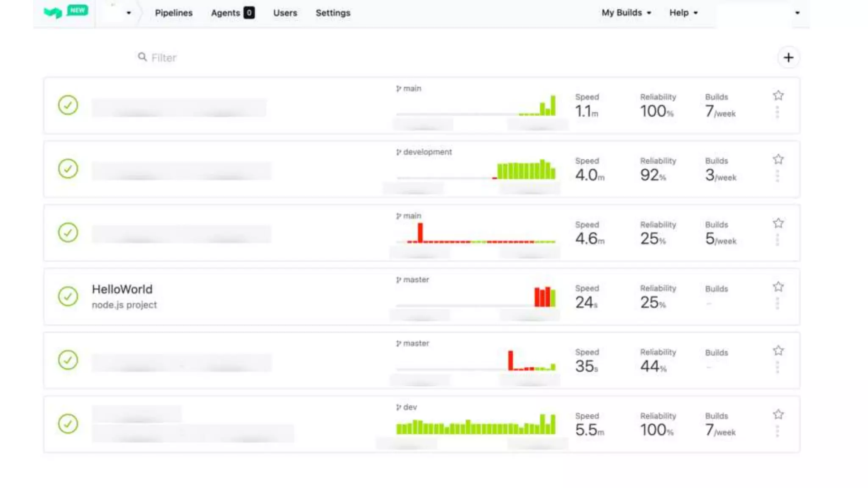Expand the My Builds dropdown

[626, 13]
